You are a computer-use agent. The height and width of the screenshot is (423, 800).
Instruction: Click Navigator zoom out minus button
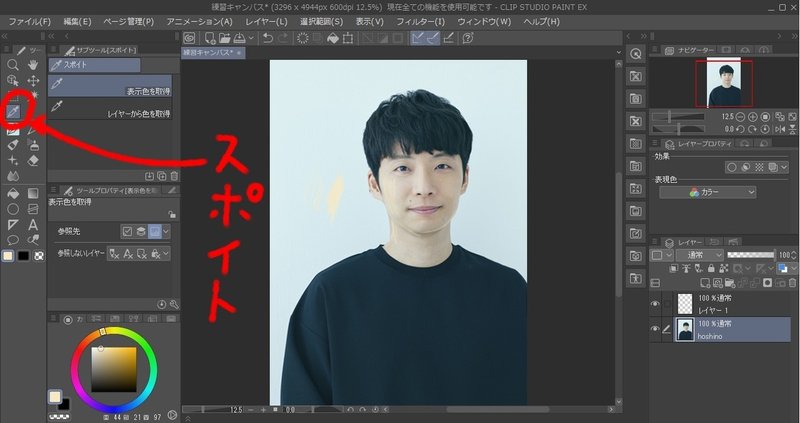coord(740,117)
